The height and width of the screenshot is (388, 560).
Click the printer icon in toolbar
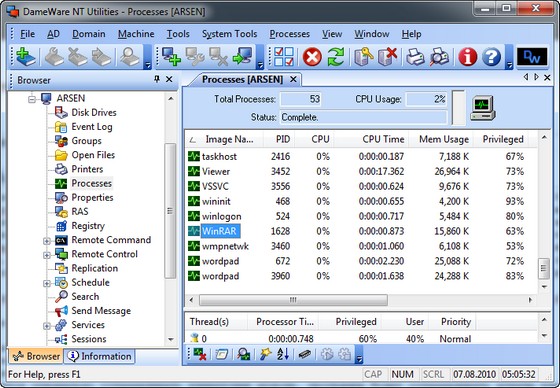coord(415,57)
